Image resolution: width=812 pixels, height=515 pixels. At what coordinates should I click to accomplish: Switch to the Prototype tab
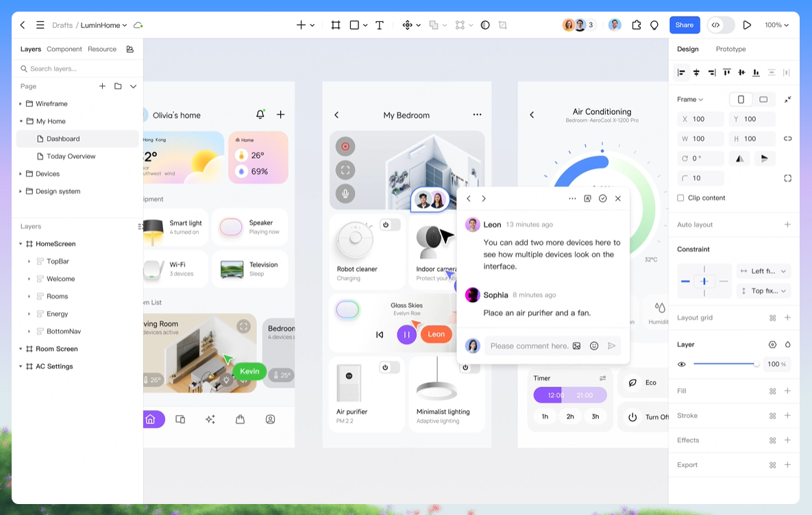coord(730,49)
